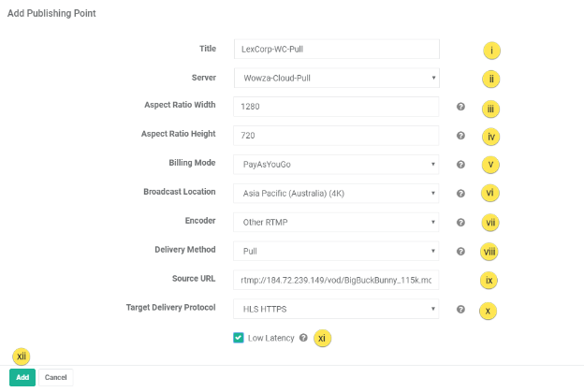Screen dimensions: 584x392
Task: Show Billing Mode help tooltip icon
Action: [460, 165]
